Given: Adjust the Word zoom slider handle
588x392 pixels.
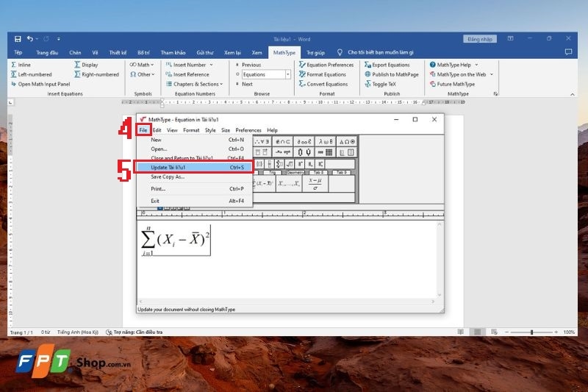Looking at the screenshot, I should tap(531, 332).
